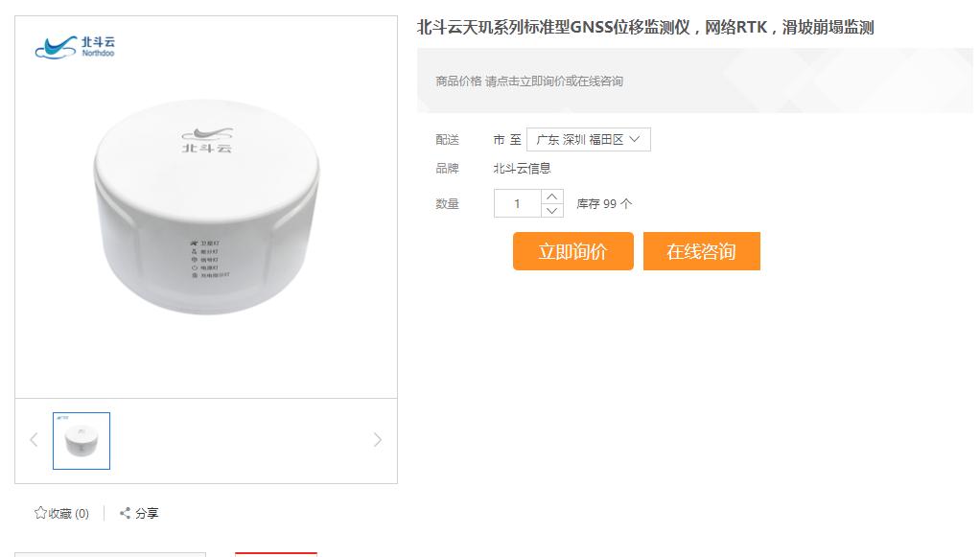Show previous thumbnails with the left arrow
Screen dimensions: 980x557
pyautogui.click(x=34, y=440)
